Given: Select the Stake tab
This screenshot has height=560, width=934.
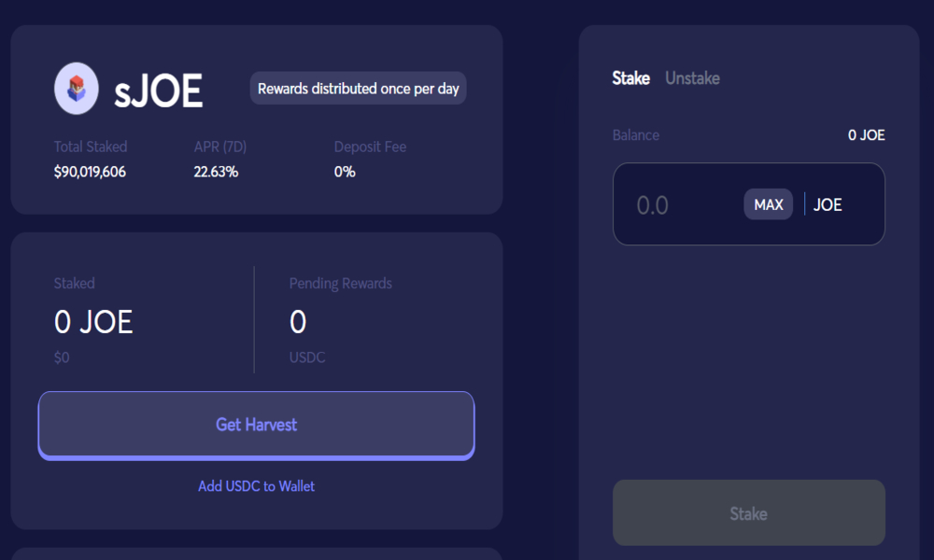Looking at the screenshot, I should click(x=630, y=78).
